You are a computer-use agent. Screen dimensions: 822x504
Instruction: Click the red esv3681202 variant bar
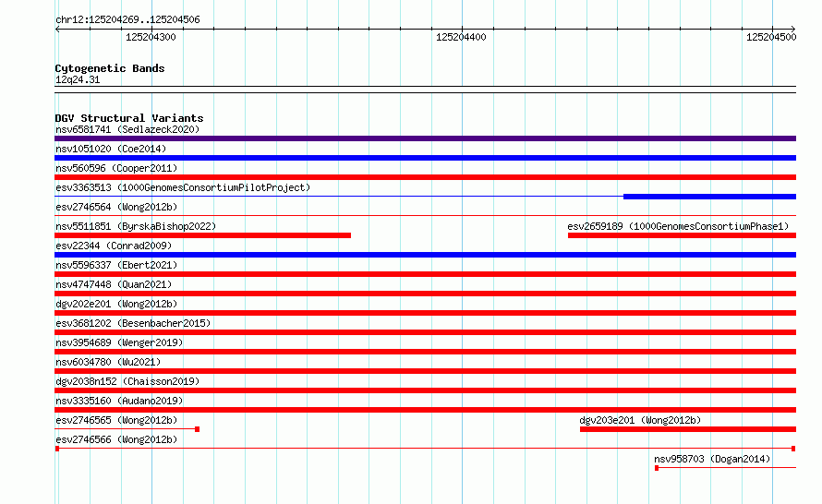425,332
